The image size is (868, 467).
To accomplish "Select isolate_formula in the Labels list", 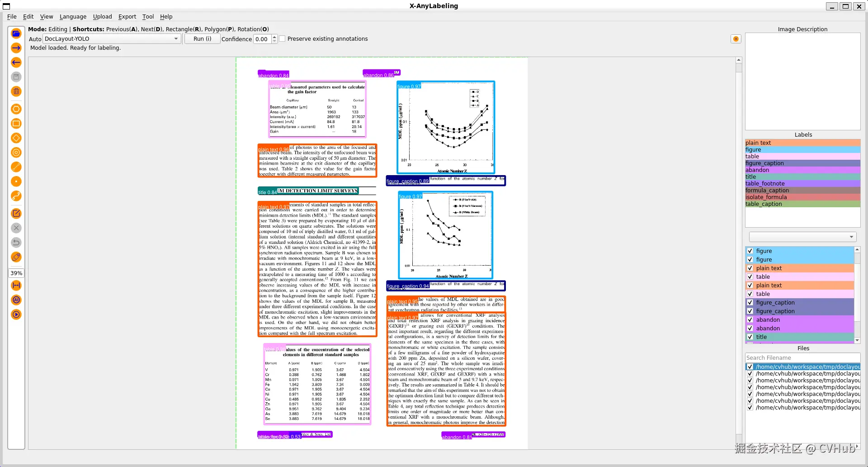I will 802,197.
